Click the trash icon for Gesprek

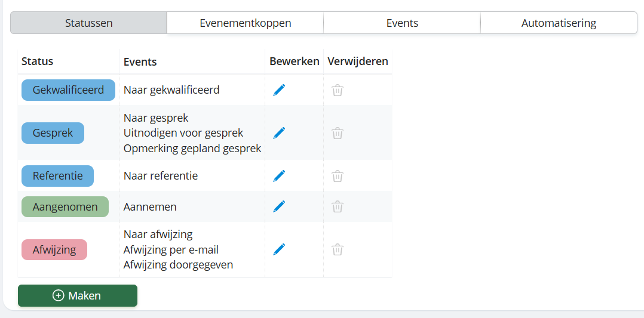pos(337,133)
